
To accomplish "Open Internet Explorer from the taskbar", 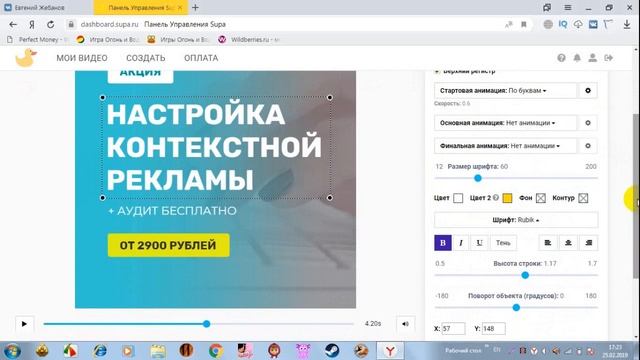I will tap(99, 351).
